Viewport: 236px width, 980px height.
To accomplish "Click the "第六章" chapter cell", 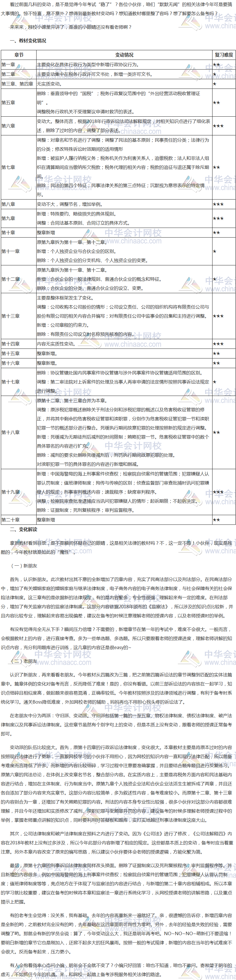I will (x=18, y=126).
